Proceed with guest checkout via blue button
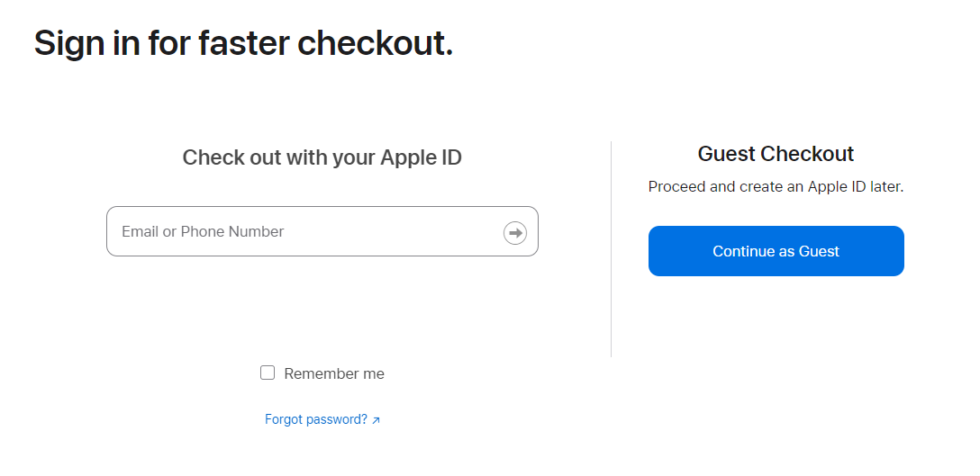 point(776,251)
